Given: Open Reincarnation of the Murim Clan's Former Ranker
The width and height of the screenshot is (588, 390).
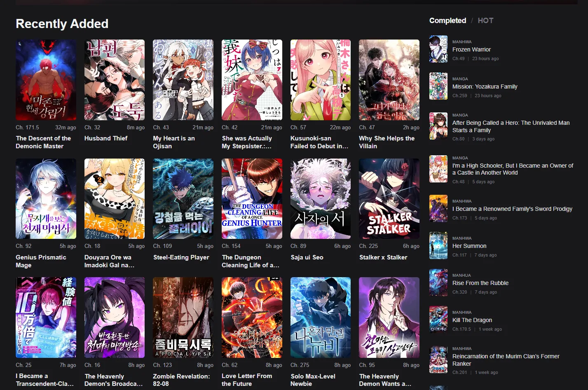Looking at the screenshot, I should [x=506, y=360].
